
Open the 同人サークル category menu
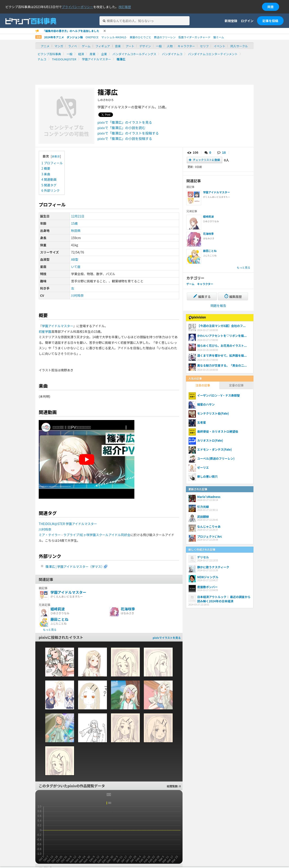coord(239,46)
